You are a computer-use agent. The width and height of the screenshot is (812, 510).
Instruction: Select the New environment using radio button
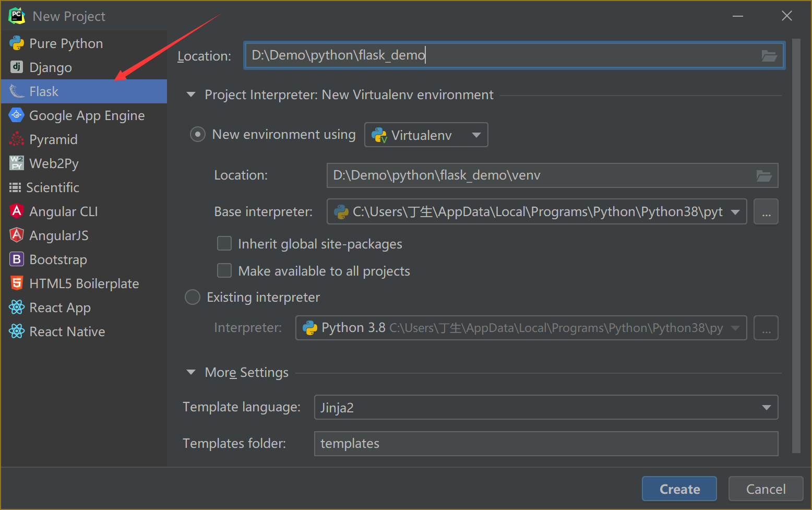197,135
